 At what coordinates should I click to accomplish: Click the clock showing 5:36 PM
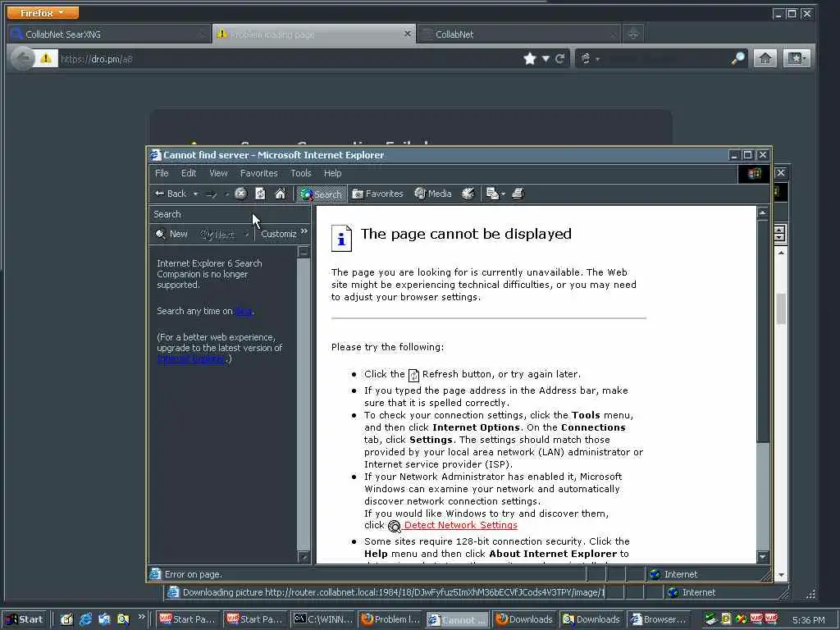[x=808, y=620]
